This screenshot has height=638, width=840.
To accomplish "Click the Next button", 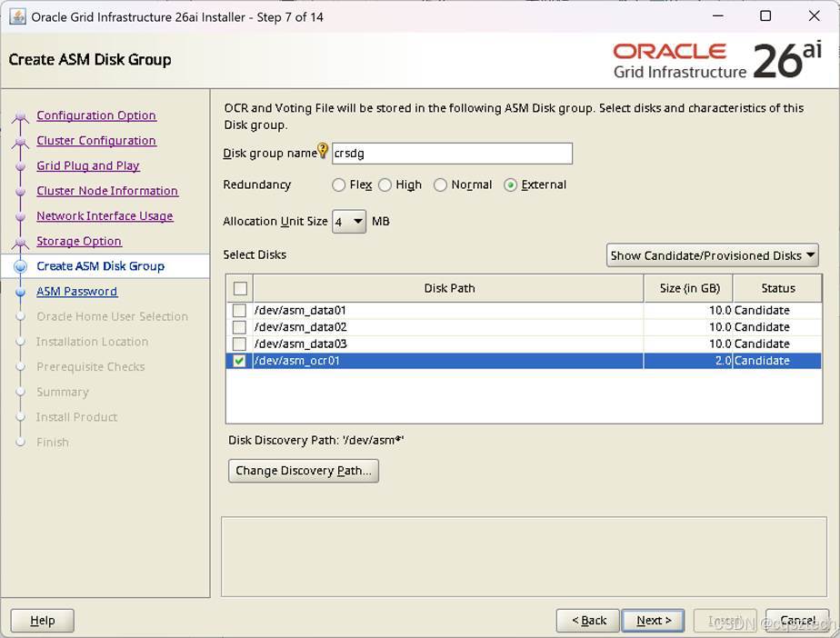I will click(653, 621).
